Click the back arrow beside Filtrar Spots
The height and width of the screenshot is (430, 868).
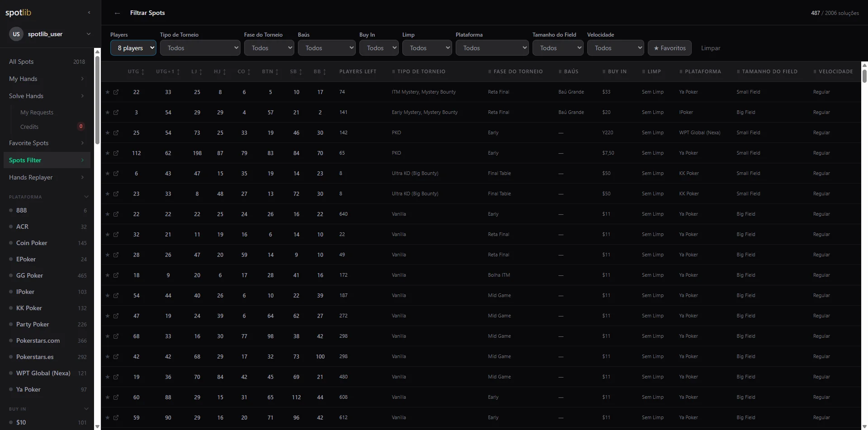(x=118, y=13)
